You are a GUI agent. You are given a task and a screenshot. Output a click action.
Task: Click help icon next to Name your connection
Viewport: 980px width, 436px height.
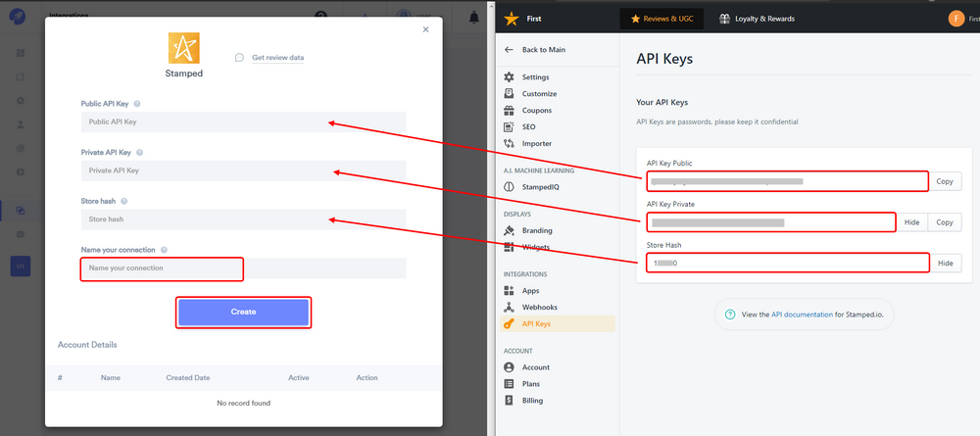164,250
